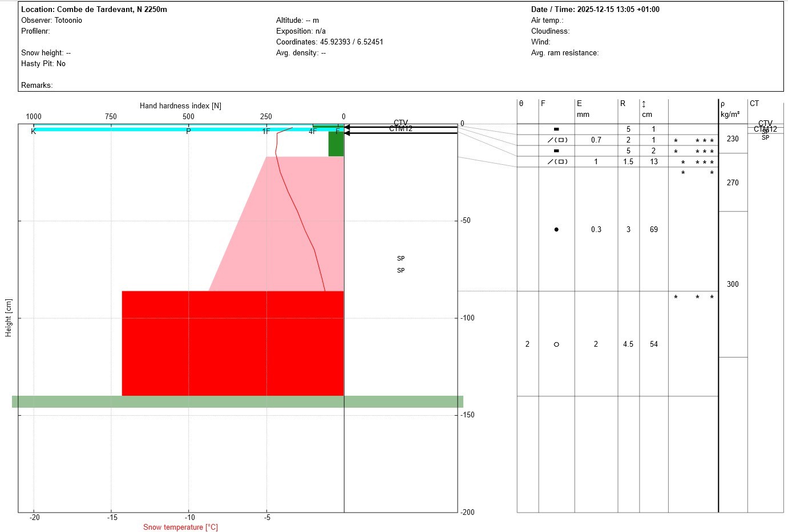Select the melt form circle symbol in bottom layer row
This screenshot has width=788, height=532.
[556, 344]
